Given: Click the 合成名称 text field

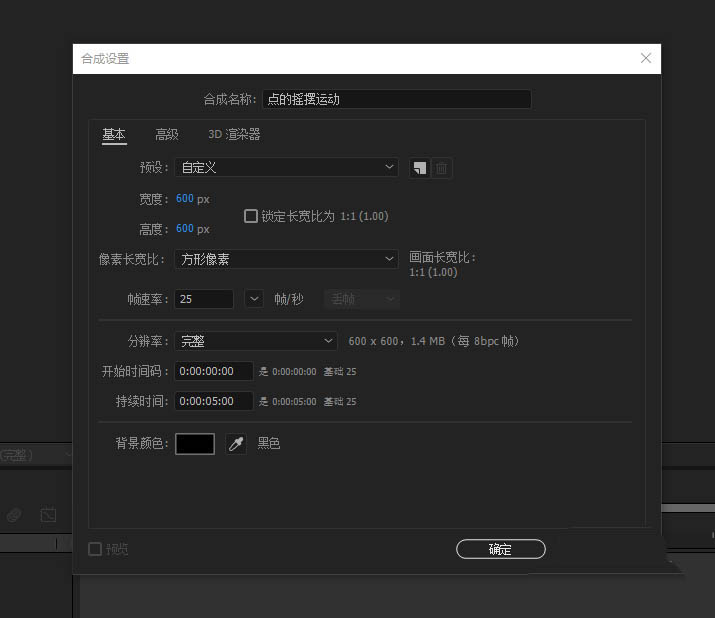Looking at the screenshot, I should tap(396, 99).
